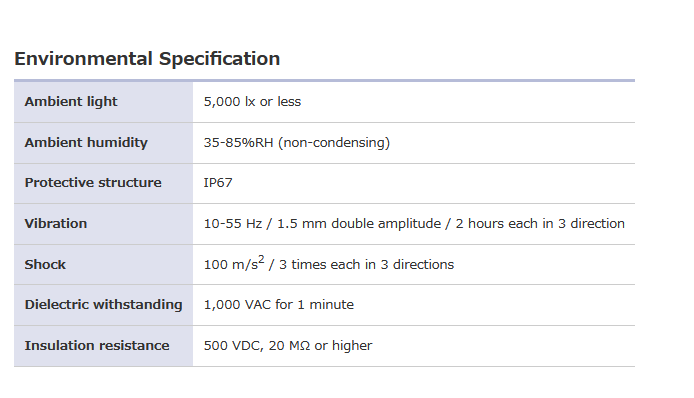Select the Ambient light row label
This screenshot has height=398, width=694.
pos(71,101)
